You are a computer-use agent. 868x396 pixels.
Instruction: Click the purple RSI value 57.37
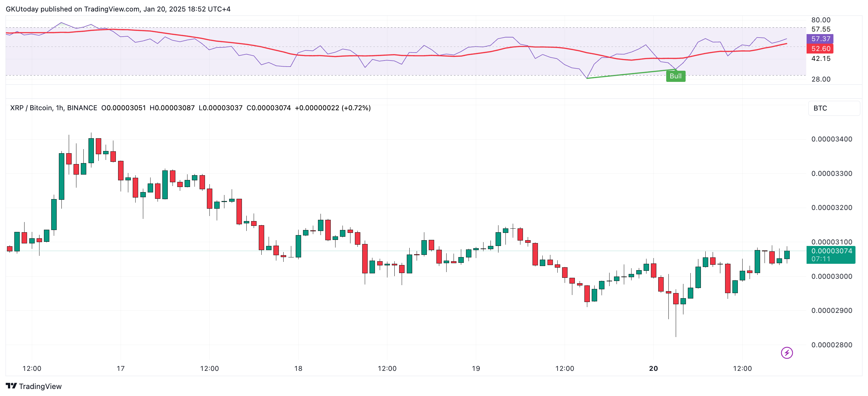(x=821, y=39)
